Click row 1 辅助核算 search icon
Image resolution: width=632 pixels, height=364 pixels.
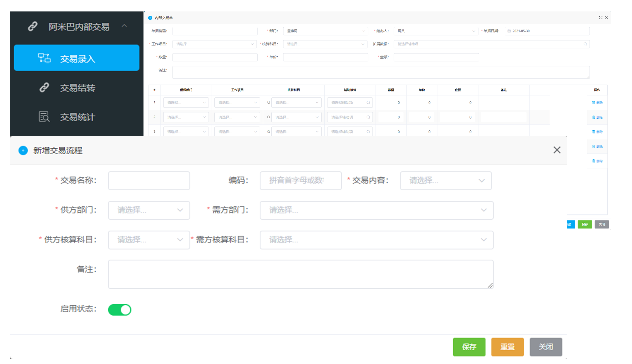click(368, 103)
